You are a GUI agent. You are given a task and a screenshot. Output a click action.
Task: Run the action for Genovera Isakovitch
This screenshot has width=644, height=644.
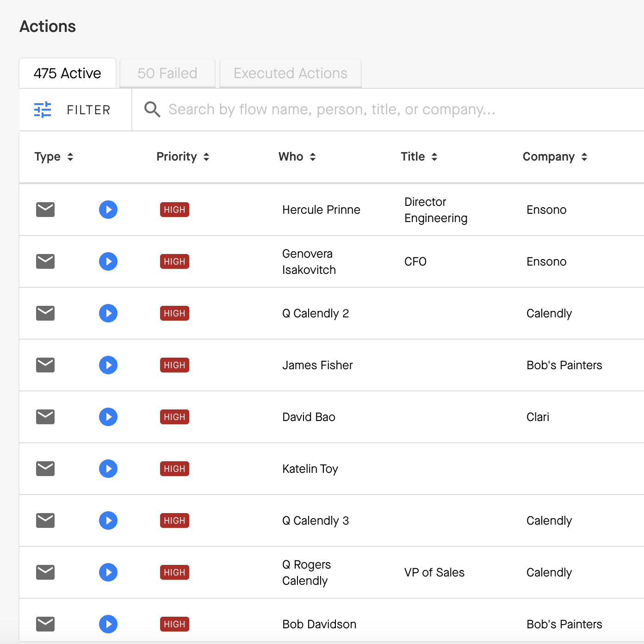(x=108, y=261)
